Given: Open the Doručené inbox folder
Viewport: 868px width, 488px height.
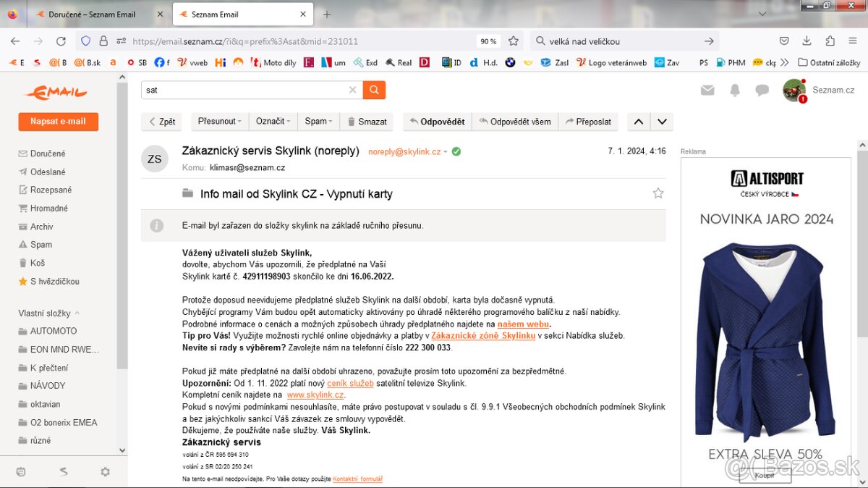Looking at the screenshot, I should (48, 153).
